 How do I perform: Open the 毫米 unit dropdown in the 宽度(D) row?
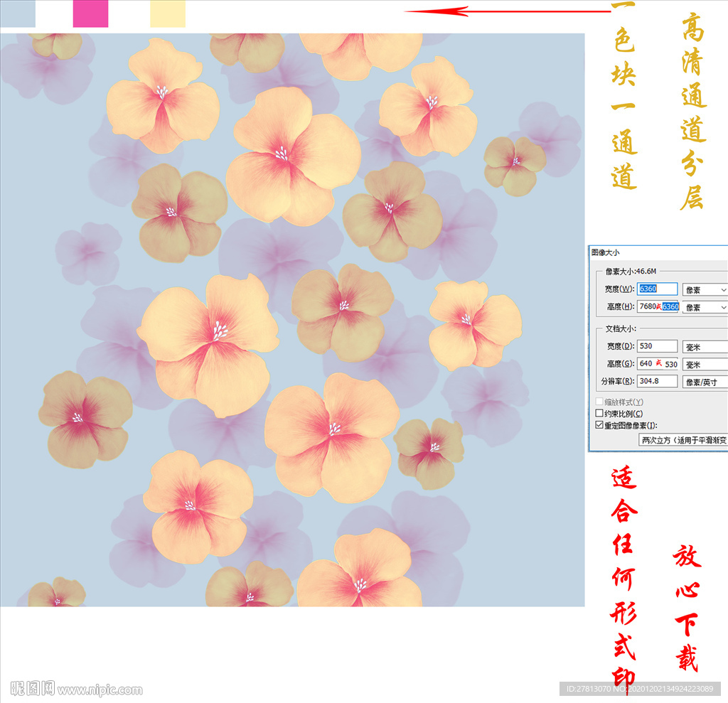point(705,347)
